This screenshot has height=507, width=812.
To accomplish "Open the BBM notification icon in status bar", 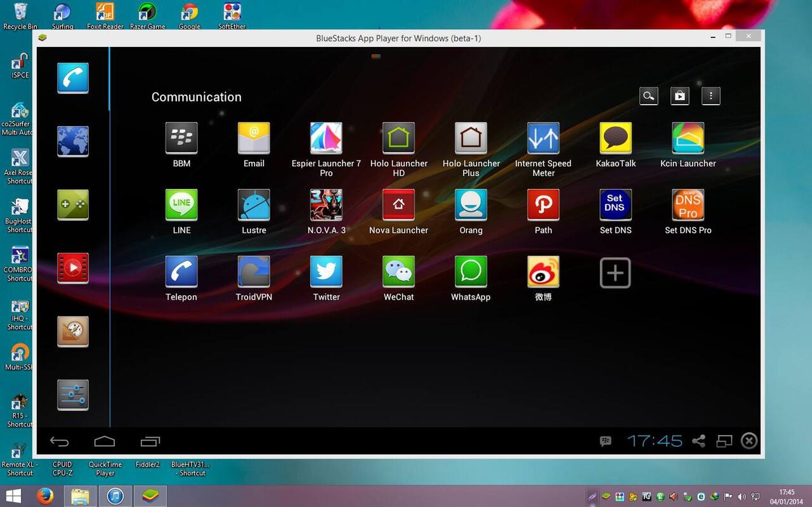I will click(606, 441).
